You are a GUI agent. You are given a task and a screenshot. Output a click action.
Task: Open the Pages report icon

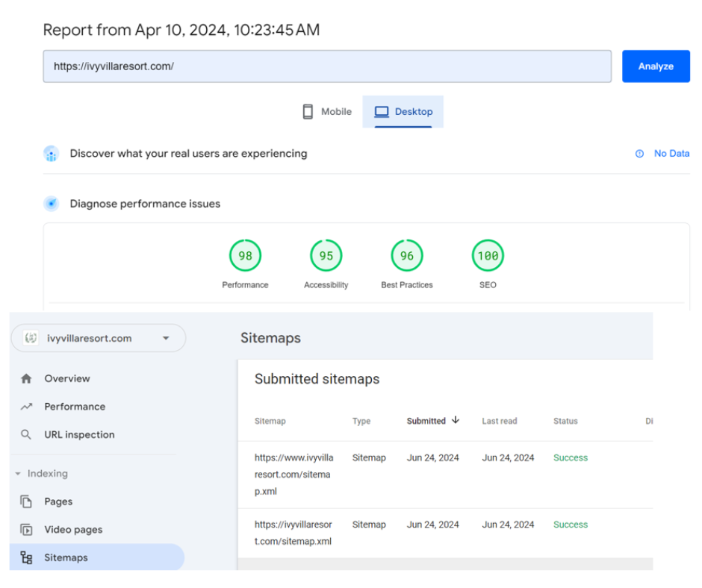tap(27, 501)
